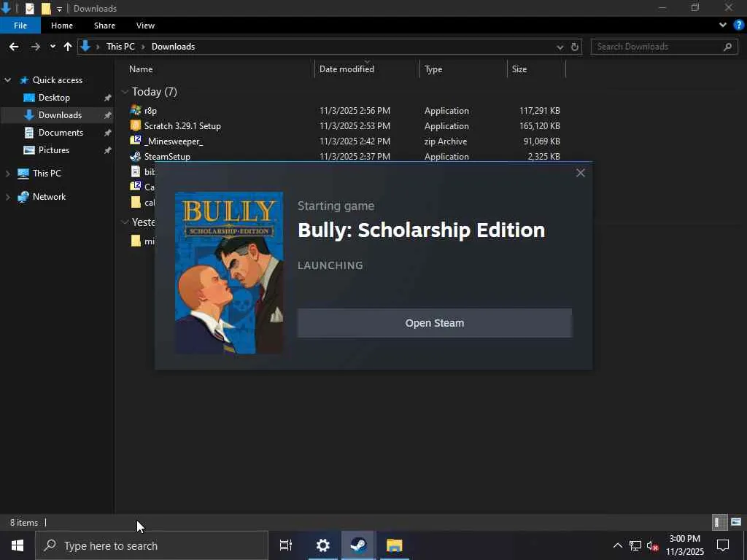The width and height of the screenshot is (747, 560).
Task: Open Task View from the taskbar
Action: click(x=286, y=545)
